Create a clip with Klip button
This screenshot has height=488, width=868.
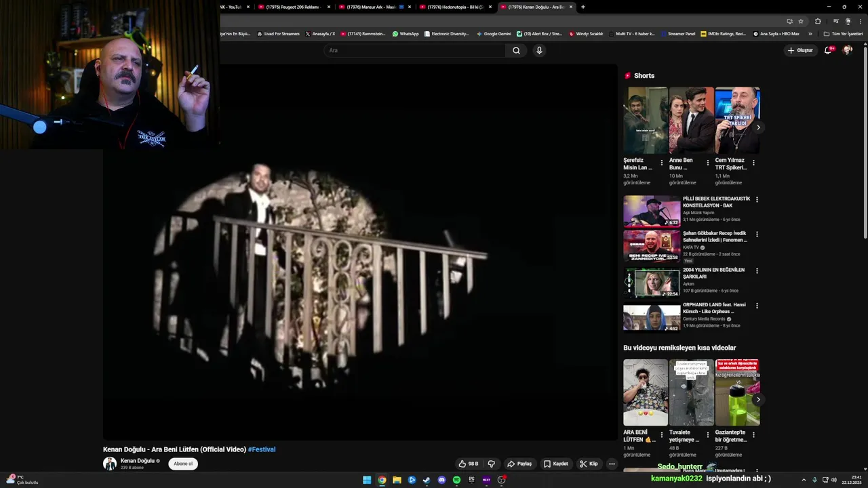tap(589, 464)
